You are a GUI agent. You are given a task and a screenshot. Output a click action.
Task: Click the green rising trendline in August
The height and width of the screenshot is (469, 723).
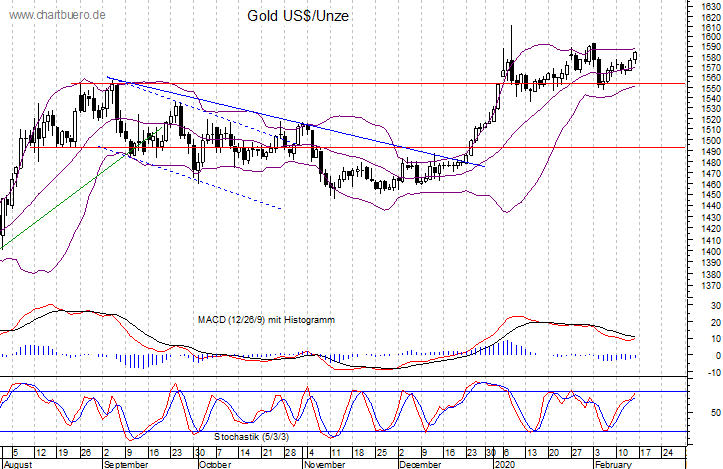tap(60, 199)
